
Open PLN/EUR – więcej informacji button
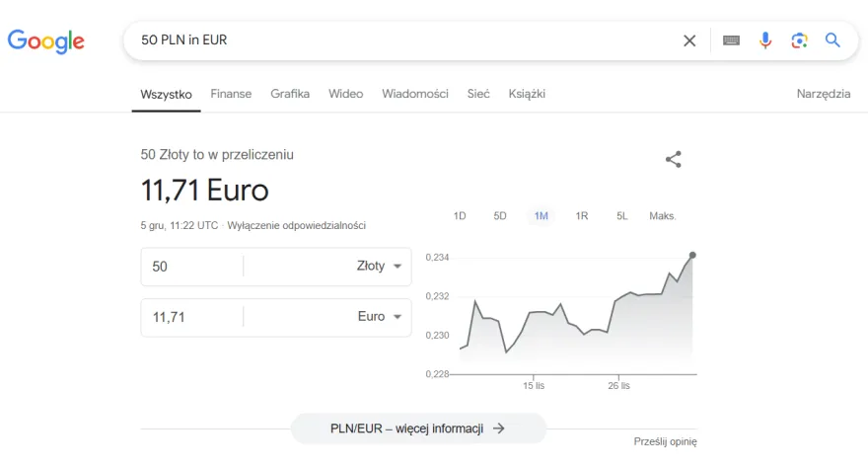(x=418, y=429)
